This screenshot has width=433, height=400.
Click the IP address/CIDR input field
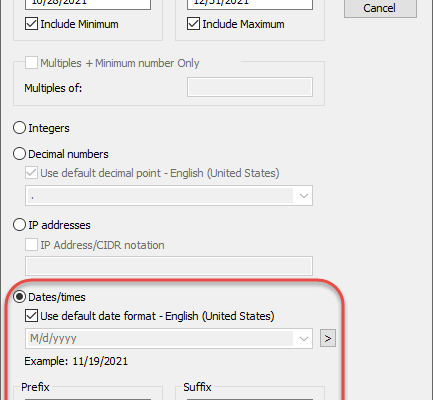169,266
